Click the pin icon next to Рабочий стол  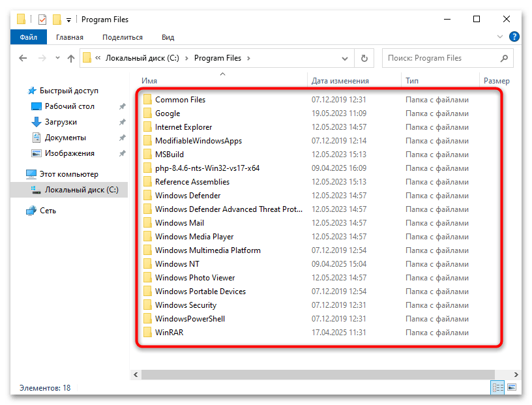[x=123, y=106]
